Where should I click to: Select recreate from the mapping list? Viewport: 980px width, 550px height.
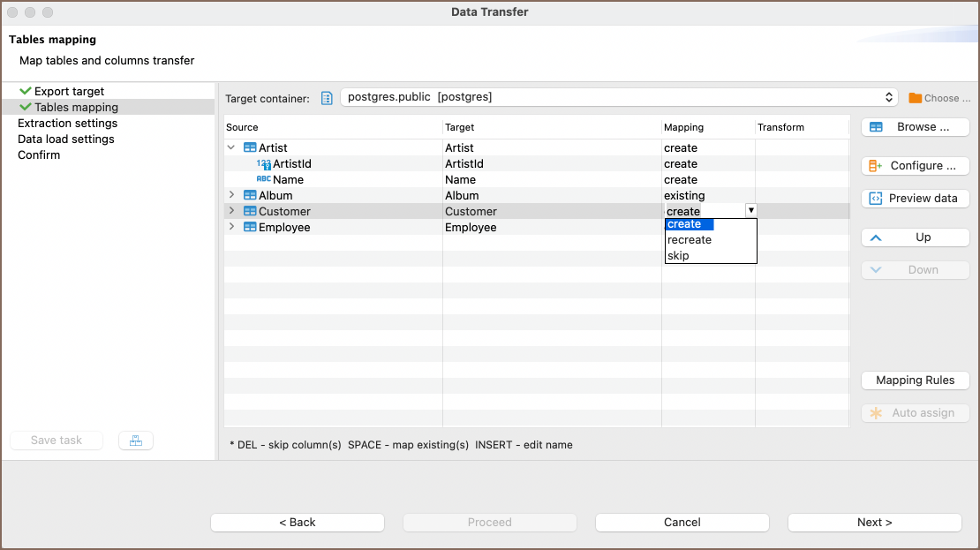[x=690, y=240]
